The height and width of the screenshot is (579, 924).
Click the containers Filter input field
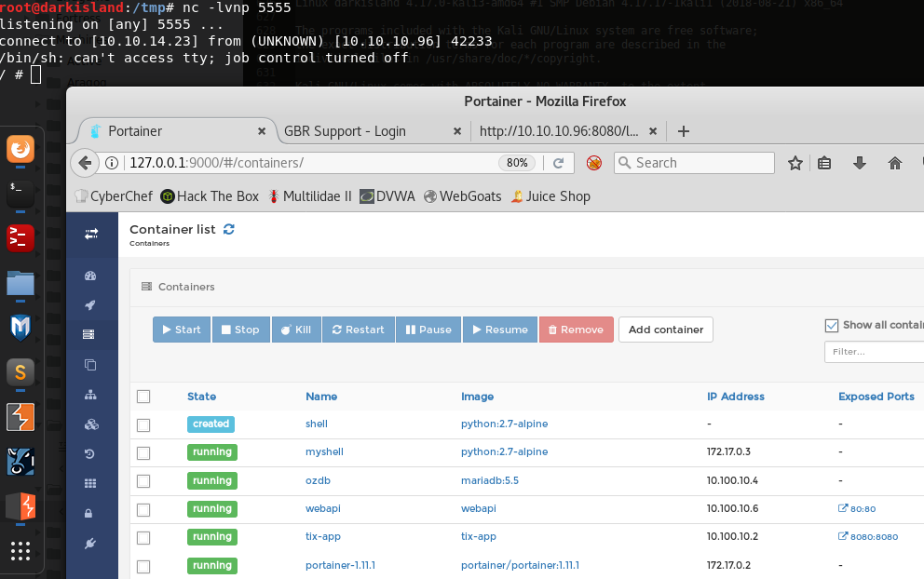pos(873,352)
